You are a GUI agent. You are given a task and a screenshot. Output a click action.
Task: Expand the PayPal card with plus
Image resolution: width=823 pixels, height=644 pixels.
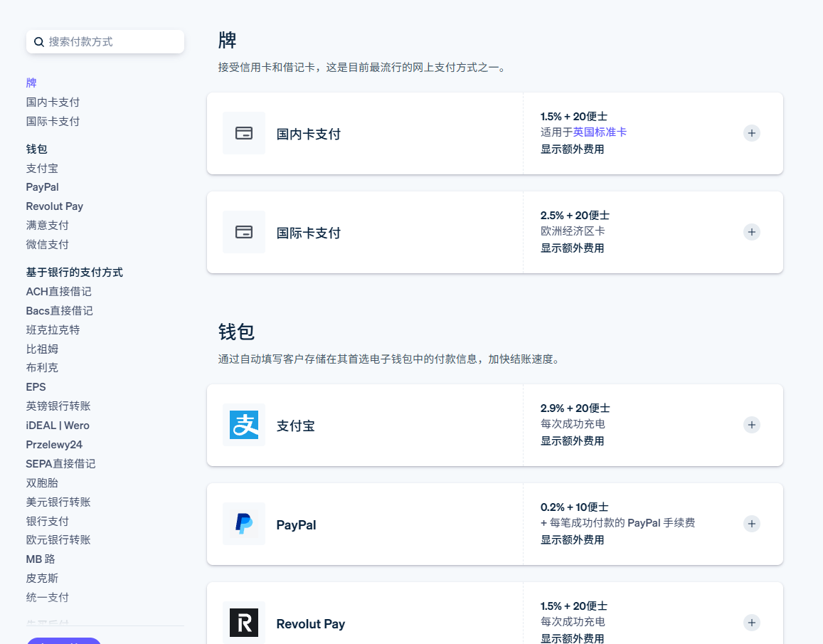click(x=752, y=524)
